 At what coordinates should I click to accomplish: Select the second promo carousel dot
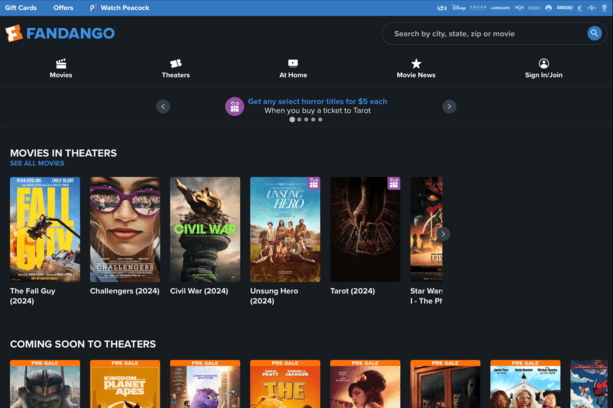coord(299,120)
